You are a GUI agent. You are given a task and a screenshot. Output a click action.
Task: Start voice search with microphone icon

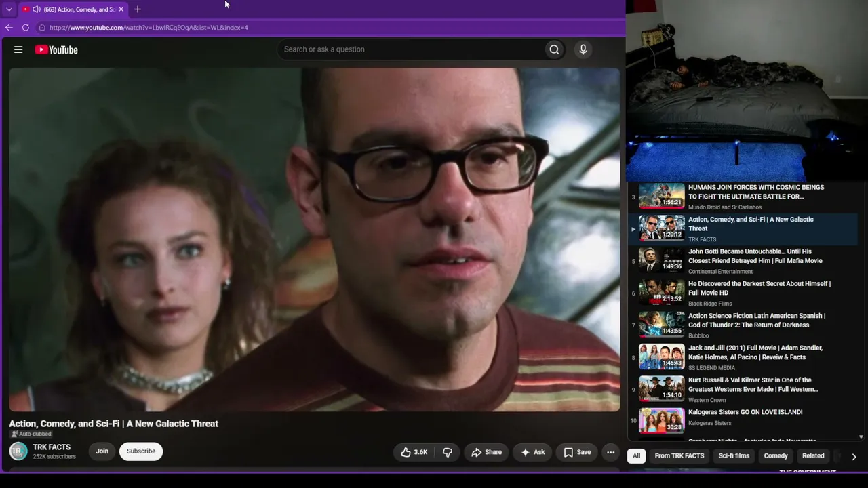583,49
